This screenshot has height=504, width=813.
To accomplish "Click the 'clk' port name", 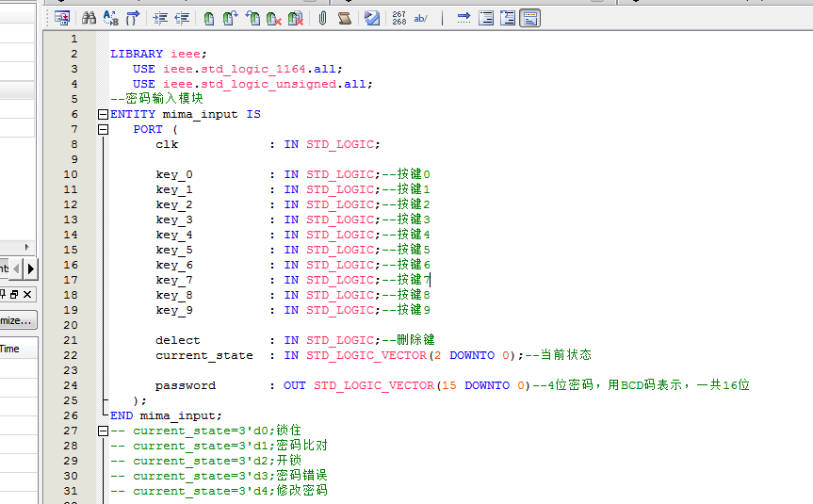I will coord(167,144).
